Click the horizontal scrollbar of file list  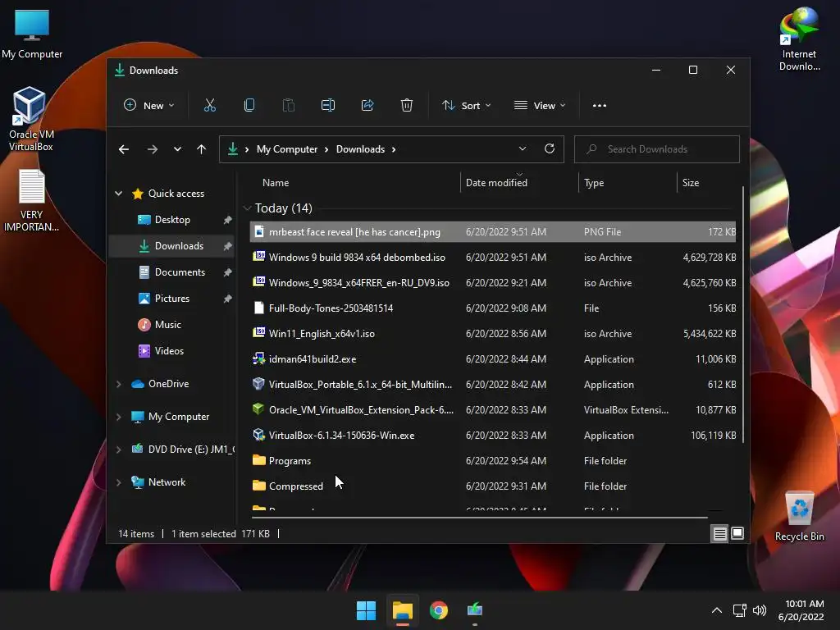click(x=479, y=518)
